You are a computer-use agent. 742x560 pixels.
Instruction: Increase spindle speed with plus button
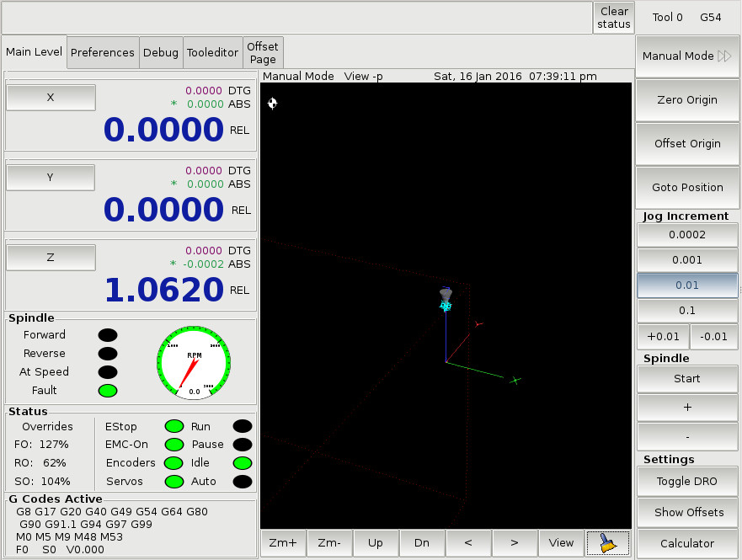click(687, 408)
